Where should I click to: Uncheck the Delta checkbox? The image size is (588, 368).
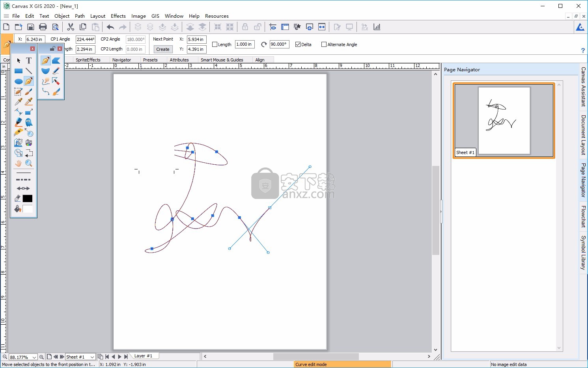298,45
